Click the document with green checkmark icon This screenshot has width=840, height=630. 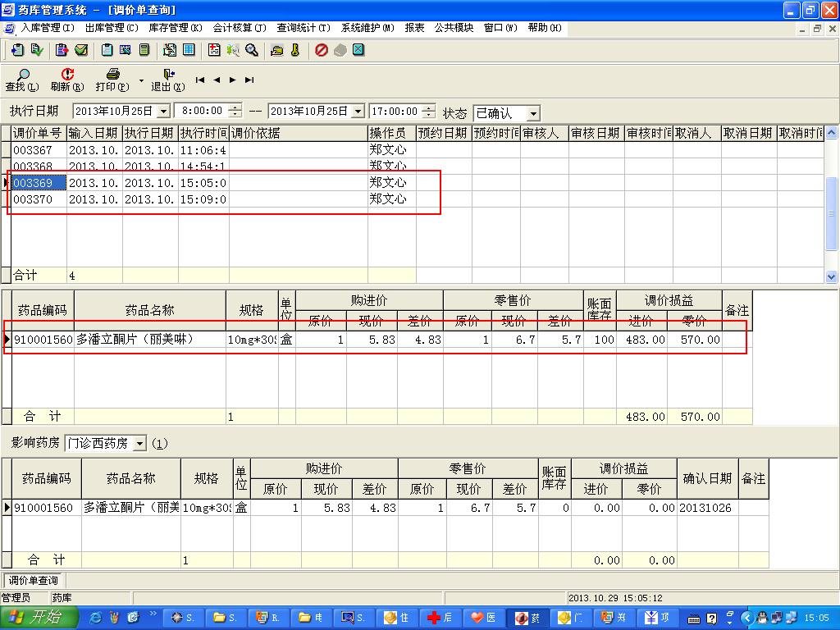[x=37, y=50]
